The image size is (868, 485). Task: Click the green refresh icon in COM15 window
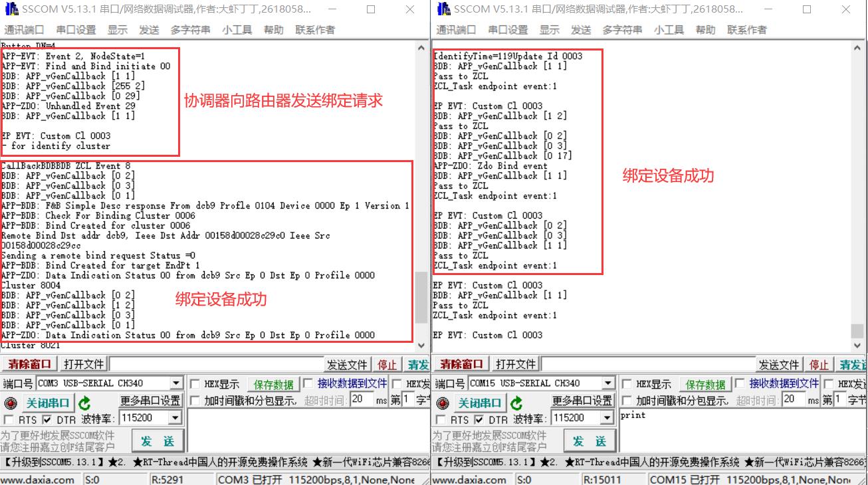click(x=516, y=403)
